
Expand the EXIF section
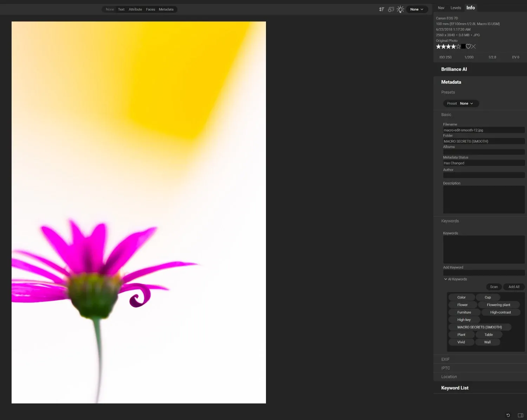[445, 359]
